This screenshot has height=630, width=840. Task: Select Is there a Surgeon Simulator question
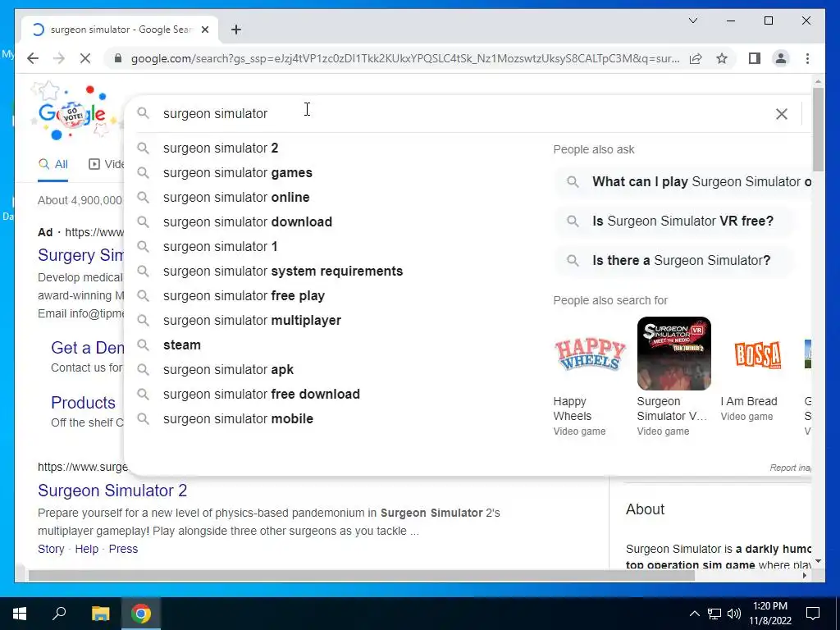click(x=674, y=260)
